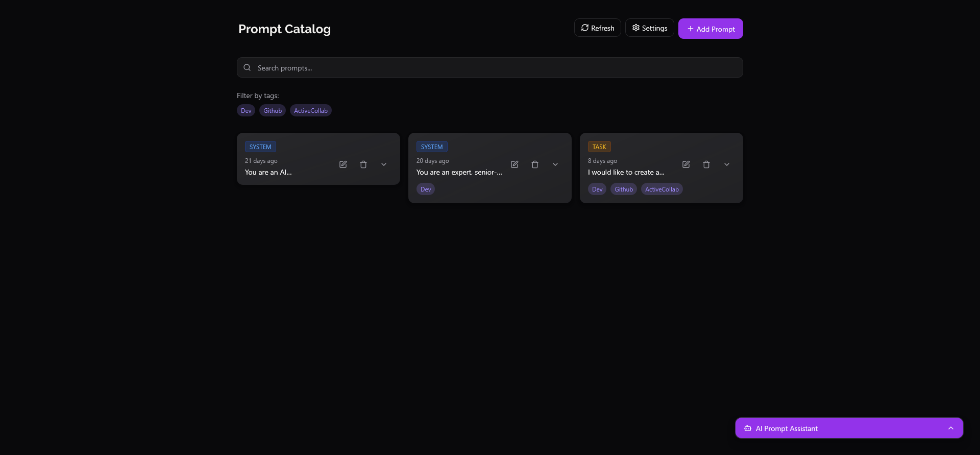This screenshot has height=455, width=980.
Task: Click the Refresh button
Action: [597, 28]
